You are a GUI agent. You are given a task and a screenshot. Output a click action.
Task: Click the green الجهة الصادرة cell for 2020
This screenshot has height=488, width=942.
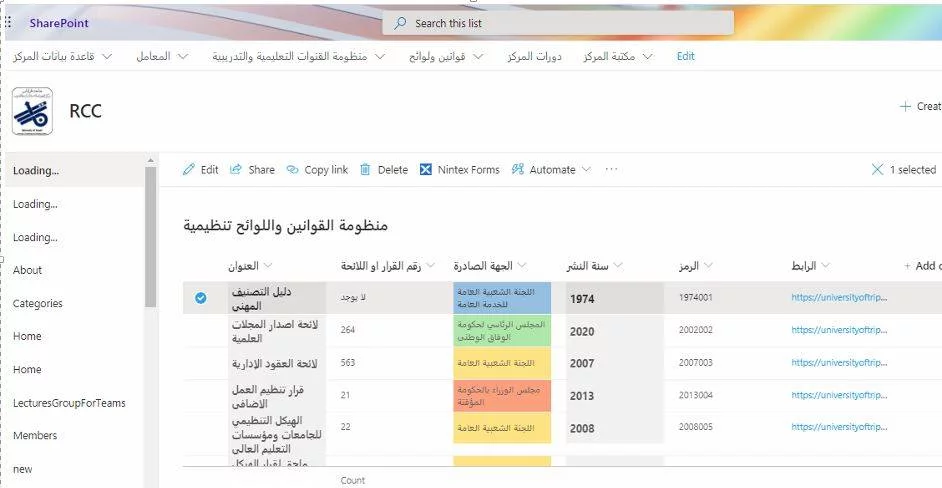[501, 330]
